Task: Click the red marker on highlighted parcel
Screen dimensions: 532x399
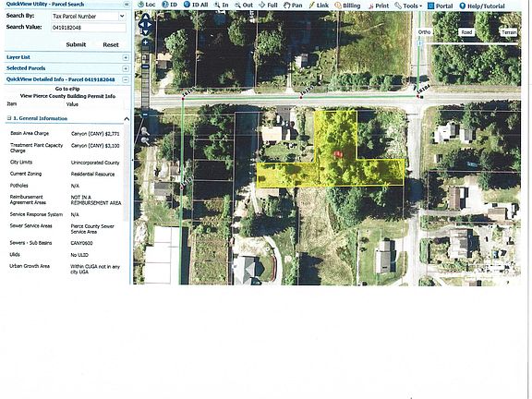Action: (338, 154)
